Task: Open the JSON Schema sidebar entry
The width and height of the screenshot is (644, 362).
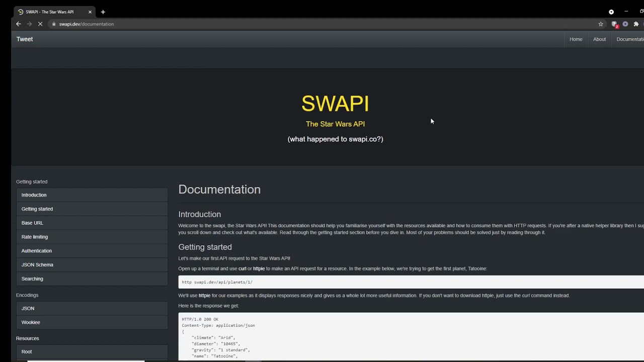Action: pyautogui.click(x=92, y=265)
